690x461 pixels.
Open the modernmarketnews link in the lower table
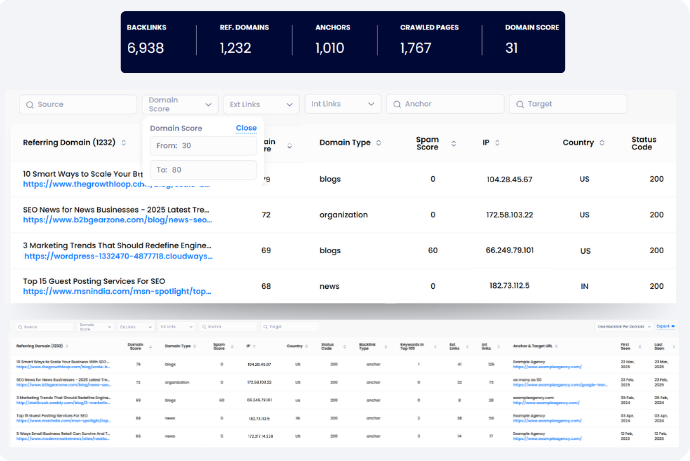[x=63, y=439]
